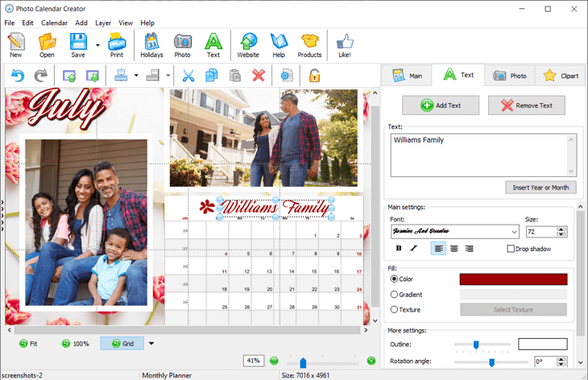This screenshot has width=588, height=380.
Task: Open the Font dropdown list
Action: pos(514,232)
